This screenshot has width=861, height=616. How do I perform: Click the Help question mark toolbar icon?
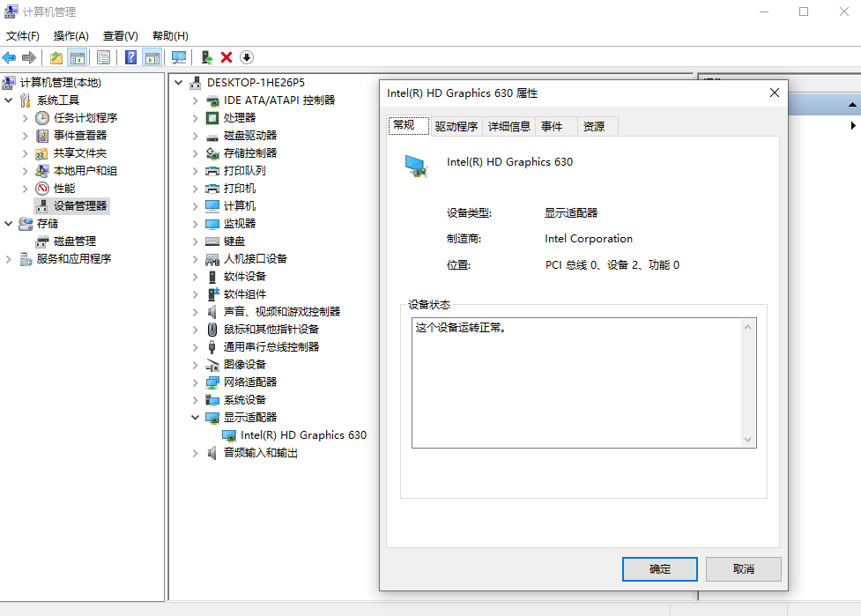click(x=130, y=57)
